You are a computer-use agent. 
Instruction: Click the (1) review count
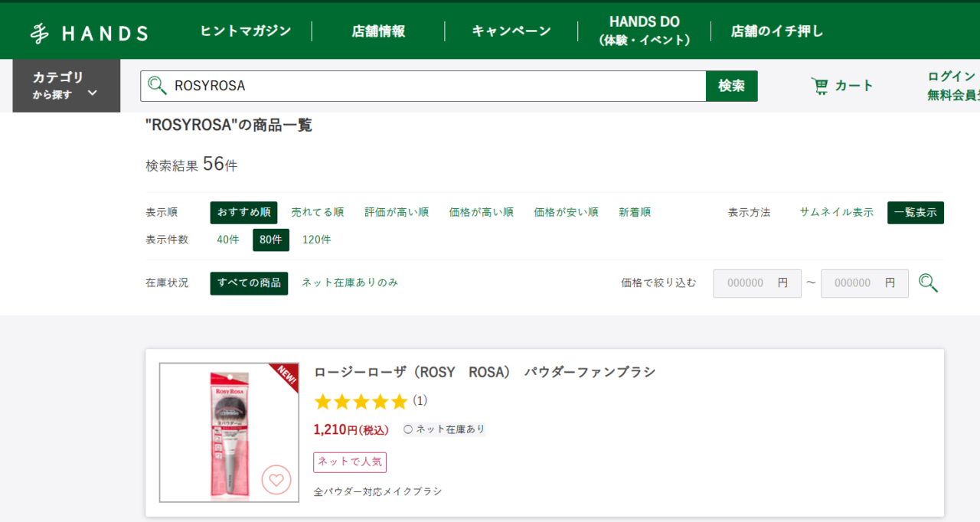[420, 401]
